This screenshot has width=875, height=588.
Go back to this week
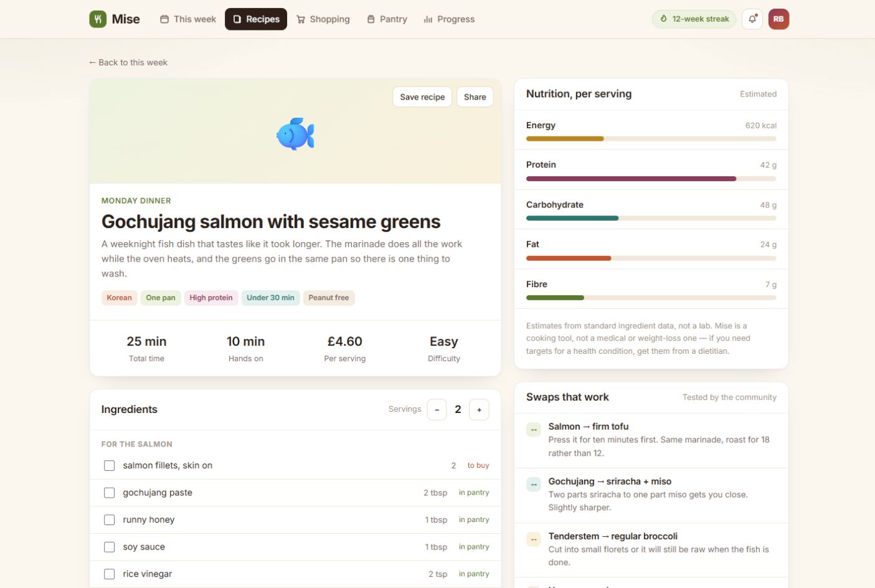coord(128,62)
